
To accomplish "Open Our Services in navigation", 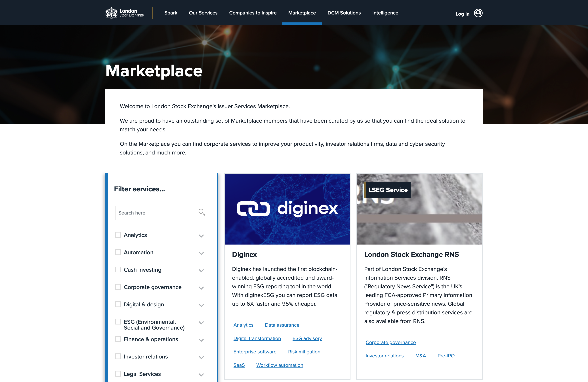I will [203, 13].
